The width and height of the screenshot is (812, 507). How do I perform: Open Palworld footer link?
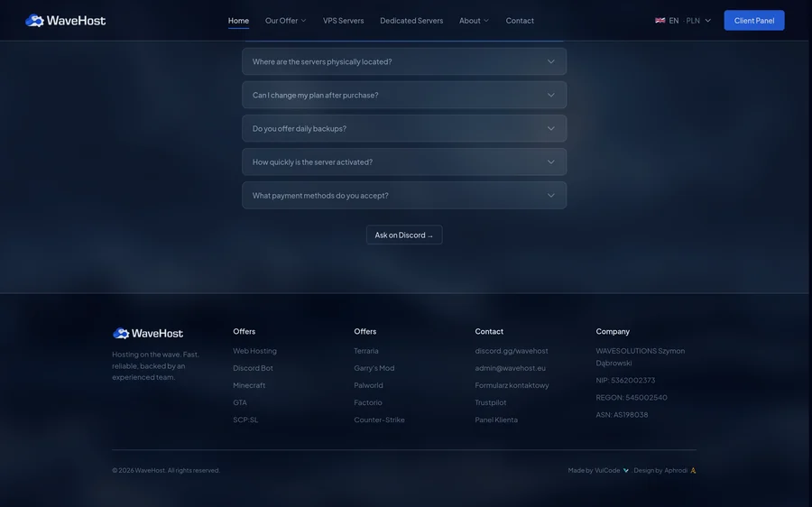tap(368, 385)
